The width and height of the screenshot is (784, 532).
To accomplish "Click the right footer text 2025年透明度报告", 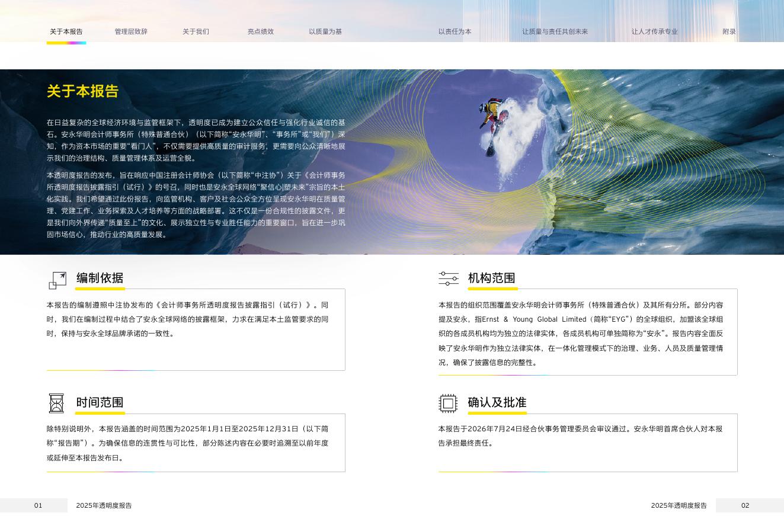I will tap(679, 505).
